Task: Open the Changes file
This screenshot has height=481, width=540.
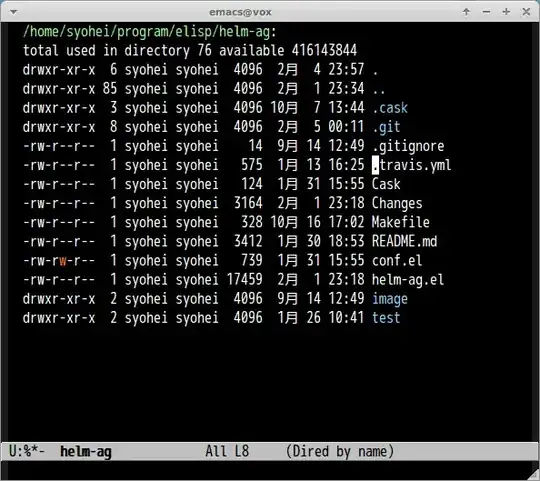Action: coord(397,203)
